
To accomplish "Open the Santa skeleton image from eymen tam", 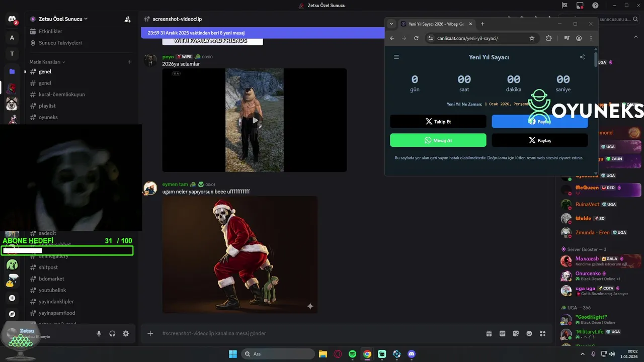I will tap(240, 254).
